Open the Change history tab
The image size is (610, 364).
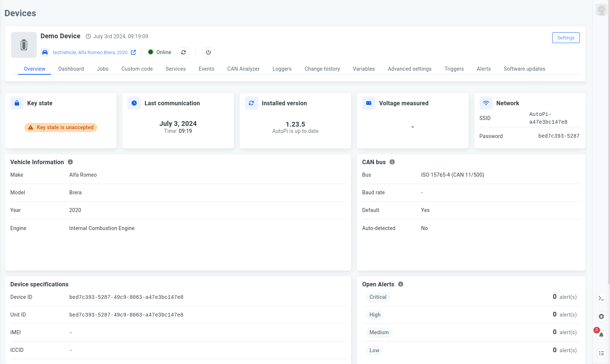[x=322, y=69]
